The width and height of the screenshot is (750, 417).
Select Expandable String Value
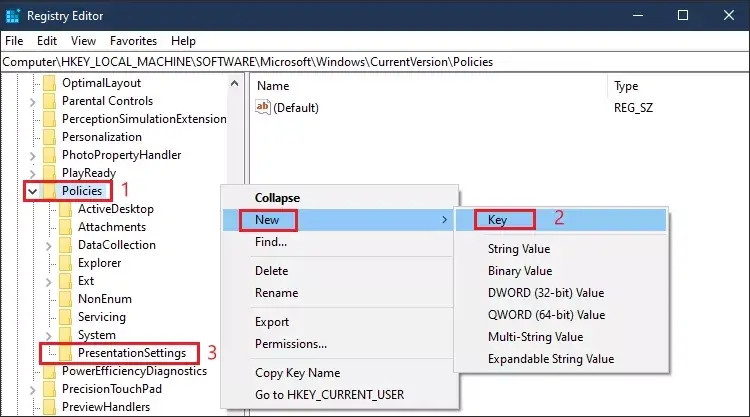[x=561, y=359]
